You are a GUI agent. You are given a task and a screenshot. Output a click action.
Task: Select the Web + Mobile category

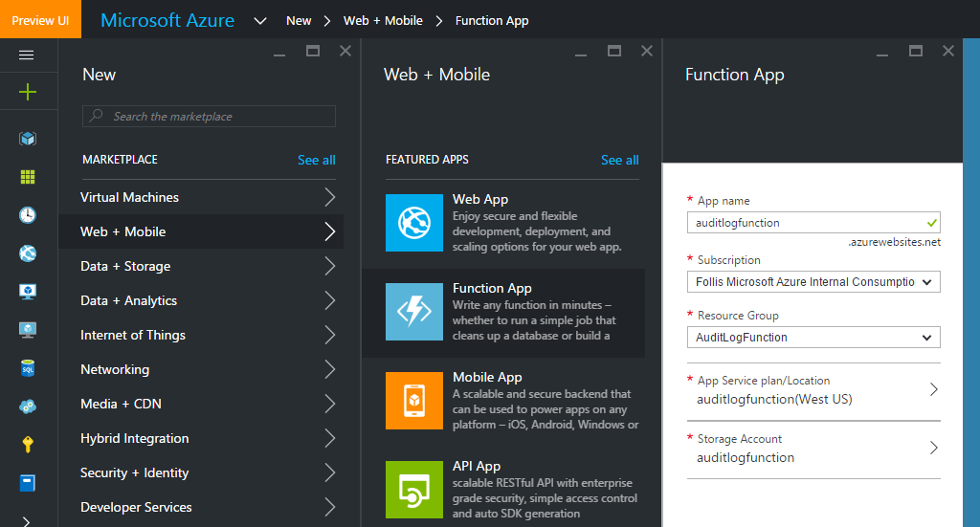click(x=201, y=231)
